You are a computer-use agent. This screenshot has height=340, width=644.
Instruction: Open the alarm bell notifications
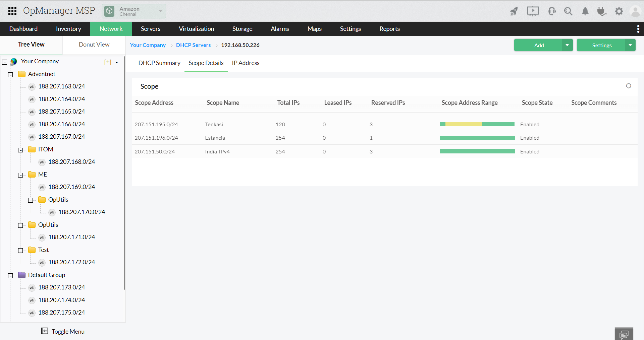585,11
